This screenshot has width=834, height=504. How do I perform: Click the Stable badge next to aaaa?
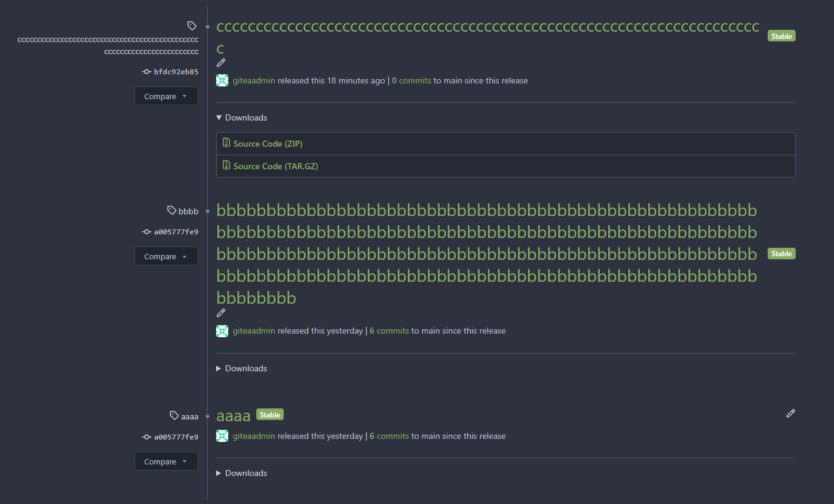point(270,415)
